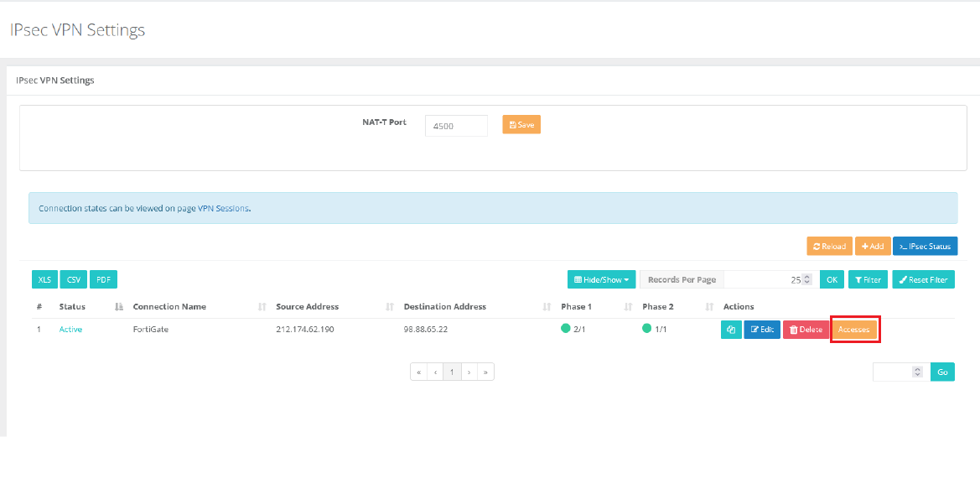Go to the last pagination page

485,372
